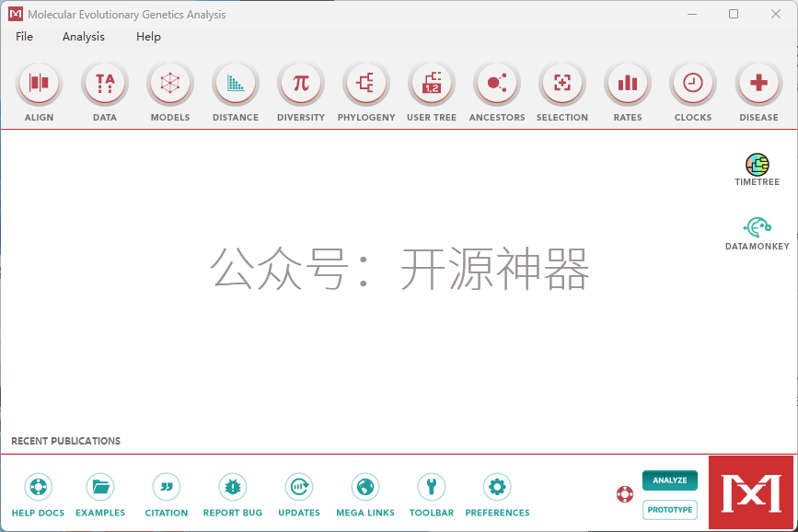Browse the Examples folder
The image size is (798, 532).
click(100, 487)
